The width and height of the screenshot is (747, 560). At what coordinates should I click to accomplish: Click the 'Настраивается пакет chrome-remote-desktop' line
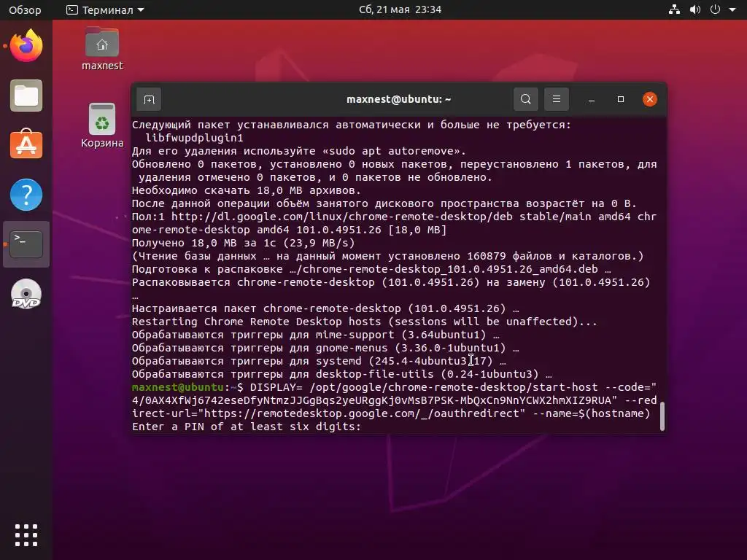325,308
